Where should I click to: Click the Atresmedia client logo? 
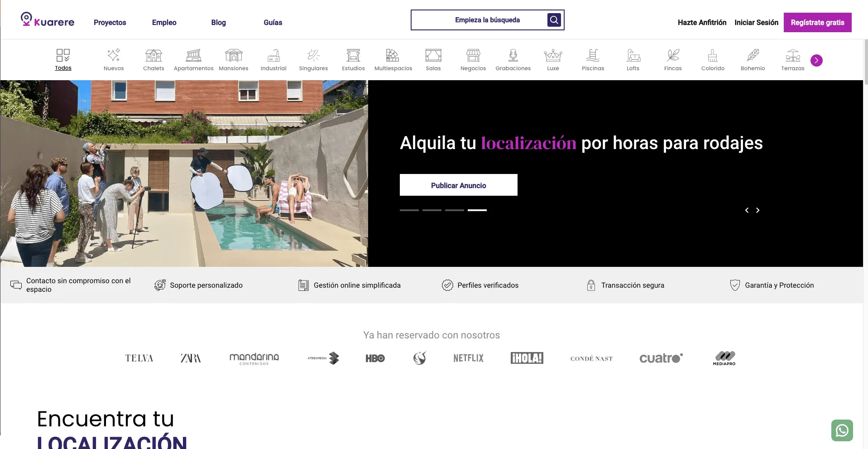[323, 358]
